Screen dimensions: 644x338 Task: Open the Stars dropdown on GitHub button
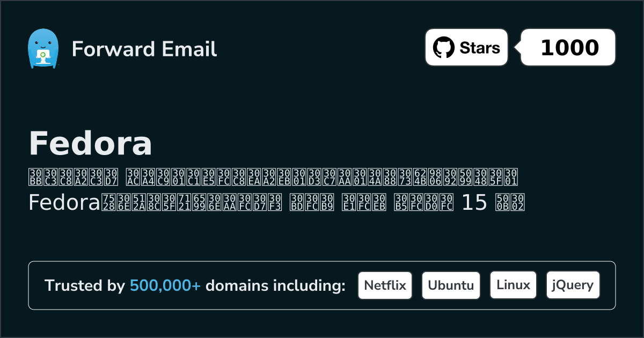point(466,47)
